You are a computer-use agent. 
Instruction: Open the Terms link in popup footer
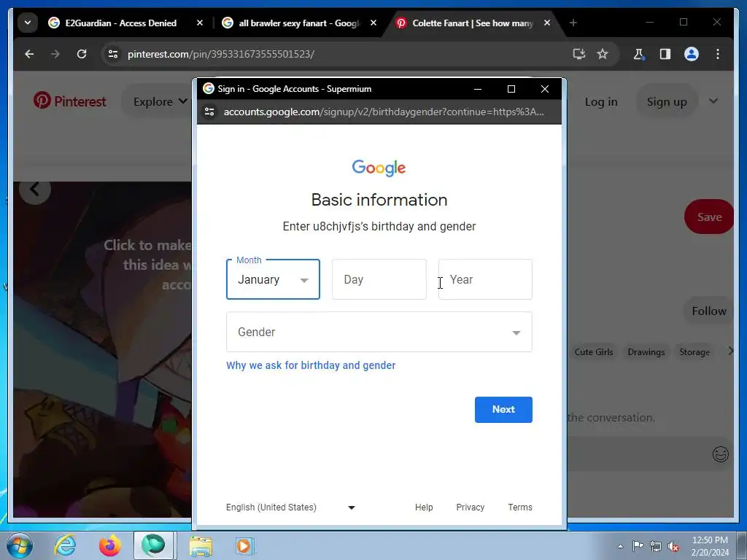tap(519, 507)
